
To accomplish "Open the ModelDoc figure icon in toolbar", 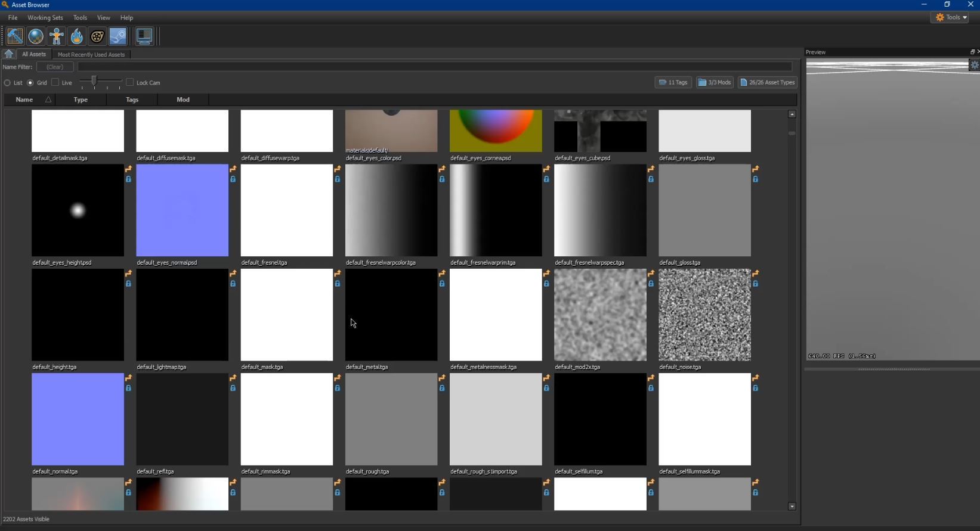I will pos(56,36).
